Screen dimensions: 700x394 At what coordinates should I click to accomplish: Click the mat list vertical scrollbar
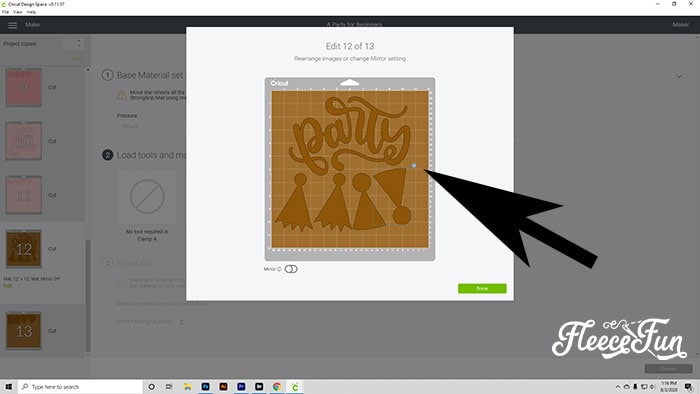88,294
